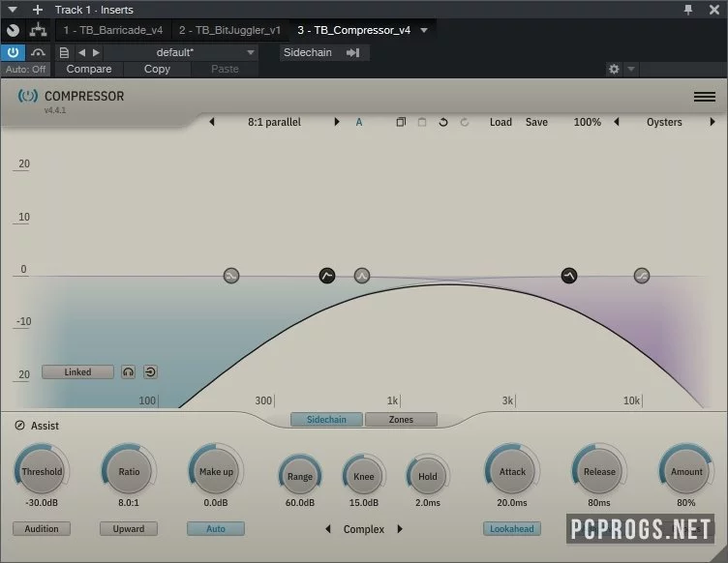Viewport: 728px width, 563px height.
Task: Select next preset after 8:1 parallel
Action: click(x=337, y=122)
